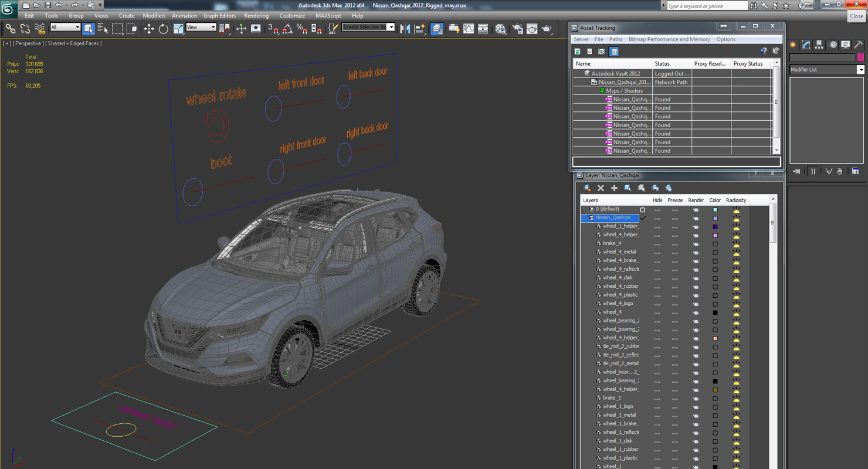The image size is (868, 469).
Task: Select the Maps / Shaders row
Action: click(x=673, y=91)
